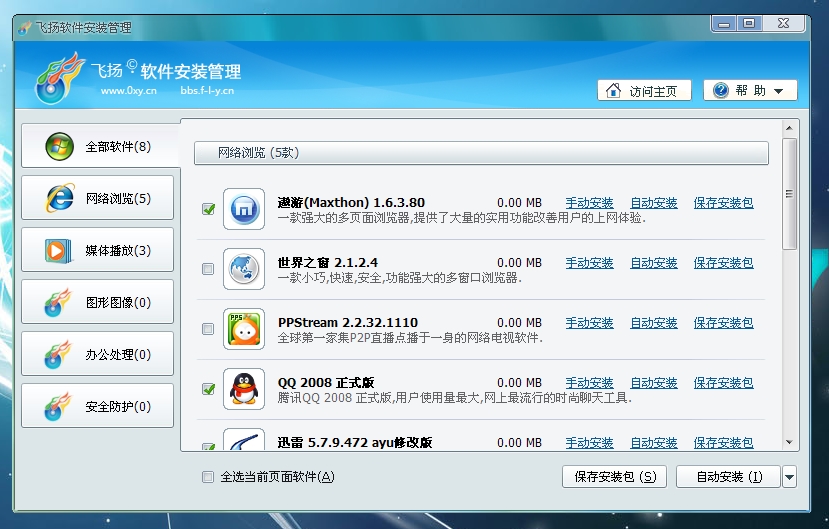Click 自动安装 link for PPStream
Viewport: 829px width, 529px height.
654,323
